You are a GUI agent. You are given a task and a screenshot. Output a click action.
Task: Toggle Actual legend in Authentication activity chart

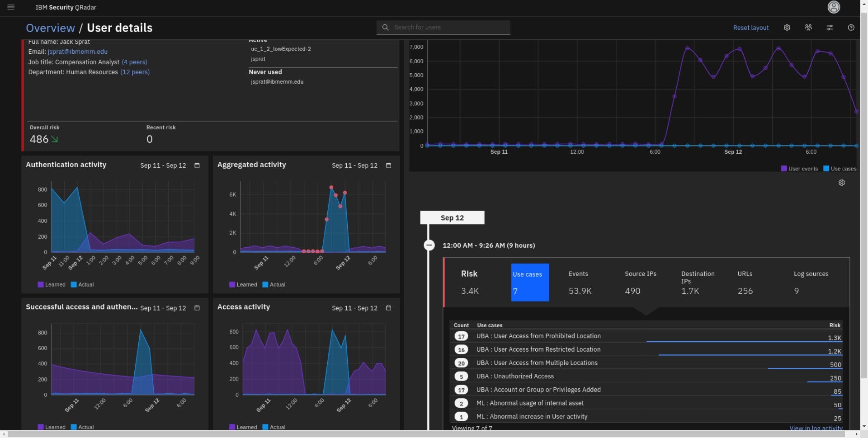click(x=82, y=284)
